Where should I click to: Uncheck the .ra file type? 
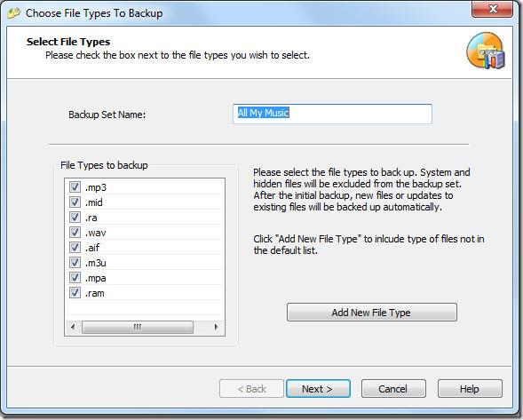[75, 218]
